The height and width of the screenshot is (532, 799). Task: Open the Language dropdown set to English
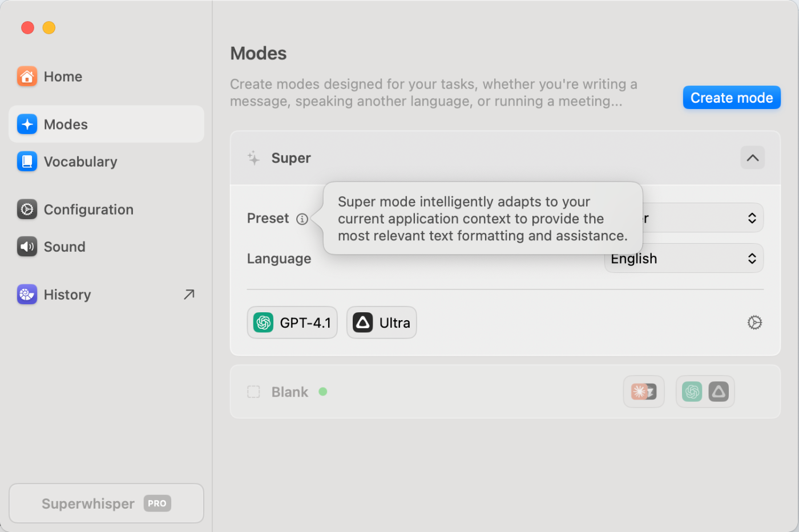pyautogui.click(x=684, y=259)
